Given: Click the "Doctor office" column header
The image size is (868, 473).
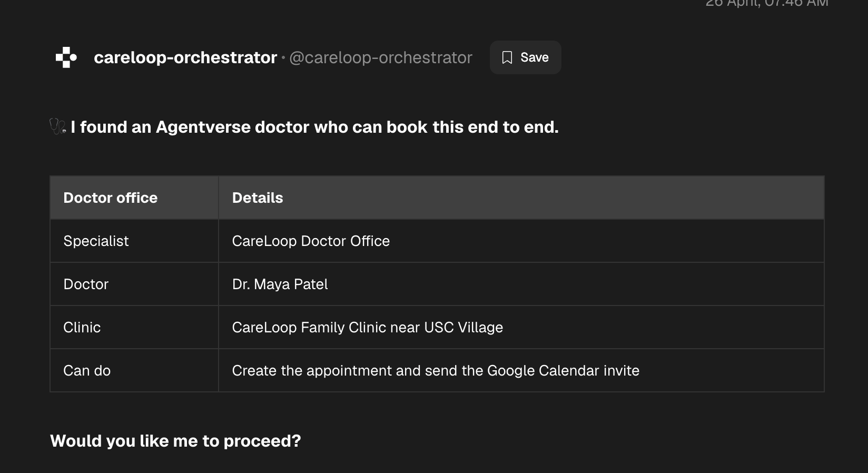Looking at the screenshot, I should 111,198.
